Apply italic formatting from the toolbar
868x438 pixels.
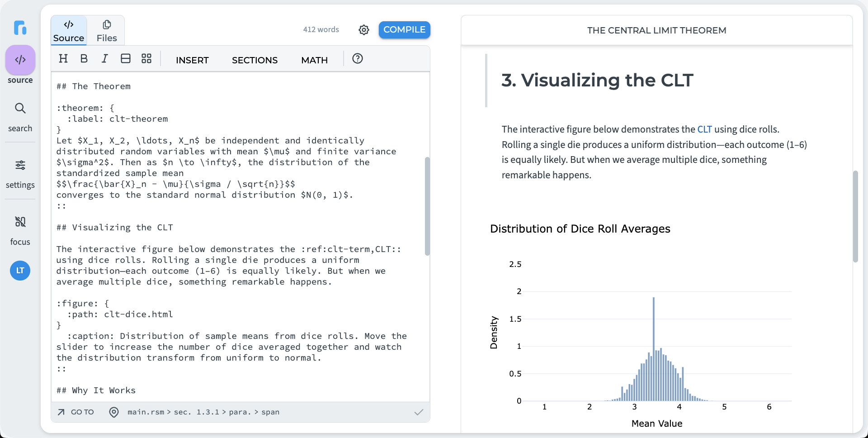point(104,59)
